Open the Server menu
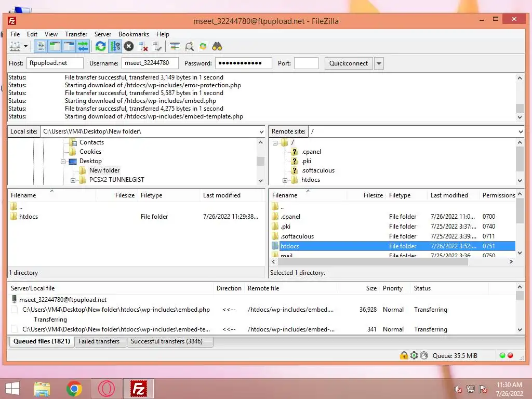Image resolution: width=532 pixels, height=399 pixels. 103,34
